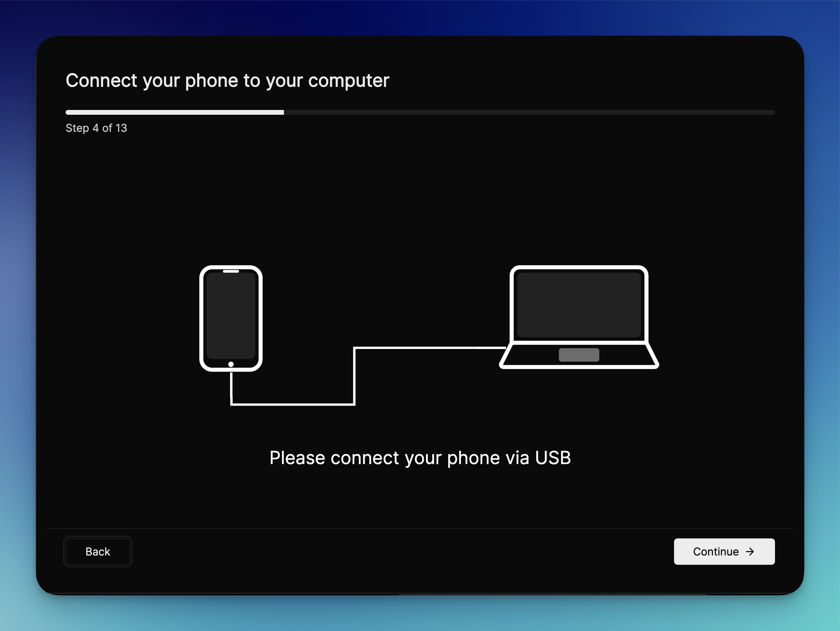
Task: Click the arrow icon on Continue button
Action: tap(750, 552)
